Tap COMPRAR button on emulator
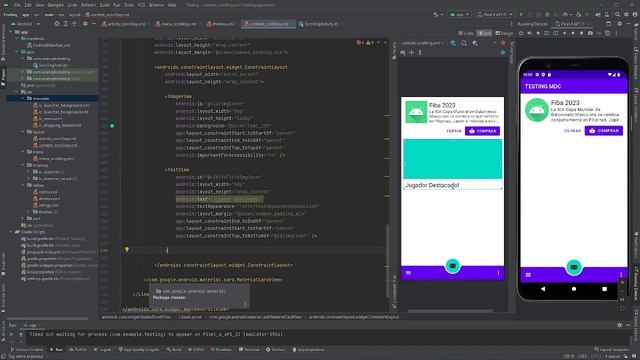The width and height of the screenshot is (640, 360). (x=604, y=131)
